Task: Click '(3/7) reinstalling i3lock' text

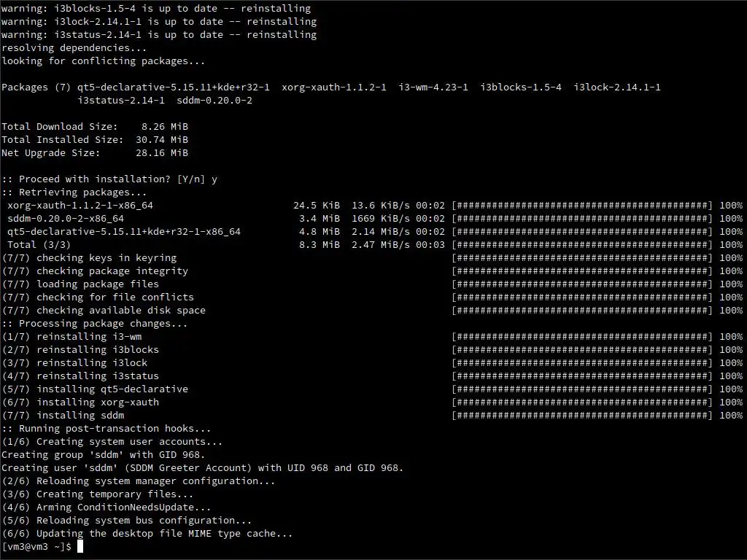Action: pos(74,363)
